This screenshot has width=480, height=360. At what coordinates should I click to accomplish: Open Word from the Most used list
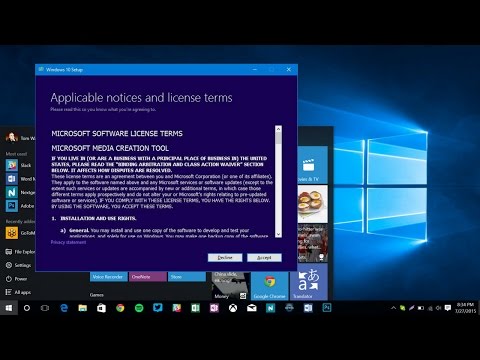[x=20, y=179]
